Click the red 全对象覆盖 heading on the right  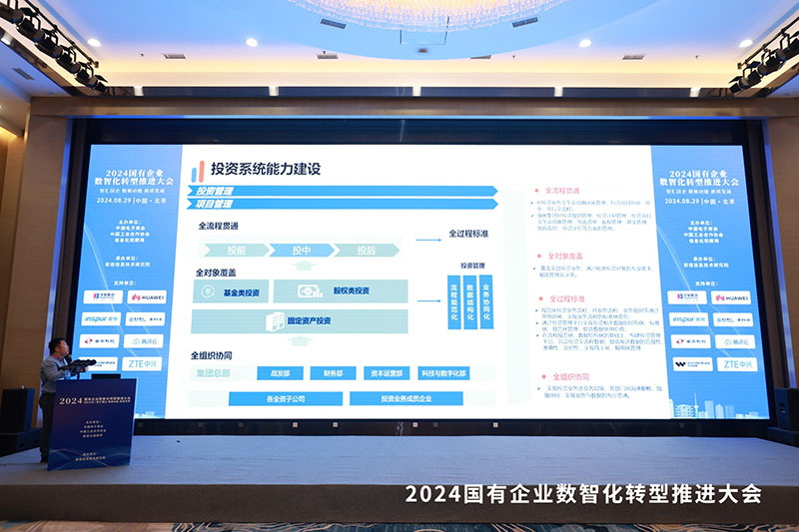pos(565,257)
